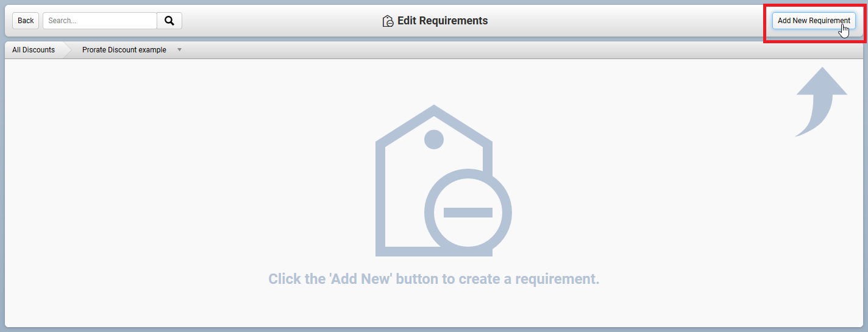Viewport: 868px width, 332px height.
Task: Click empty space in the breadcrumb bar
Action: [518, 50]
